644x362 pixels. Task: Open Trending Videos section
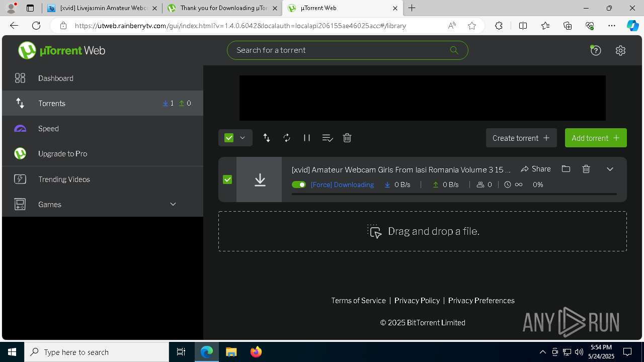(x=103, y=179)
